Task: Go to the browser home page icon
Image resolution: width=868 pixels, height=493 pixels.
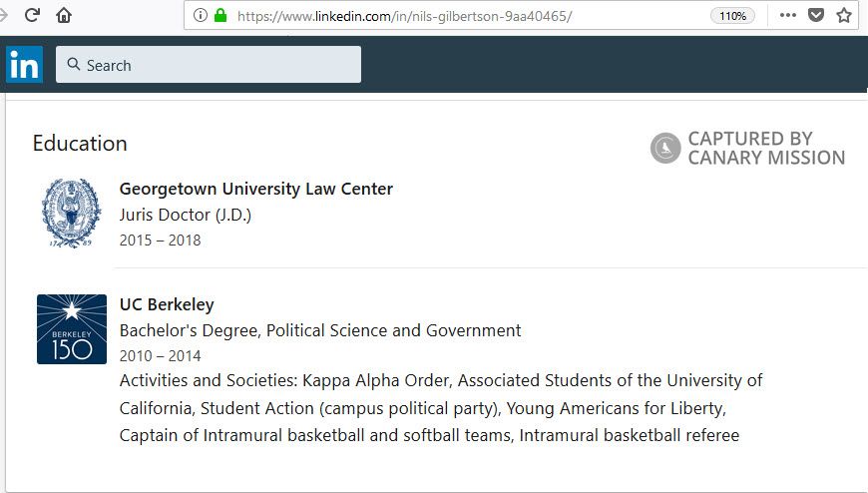Action: tap(64, 15)
